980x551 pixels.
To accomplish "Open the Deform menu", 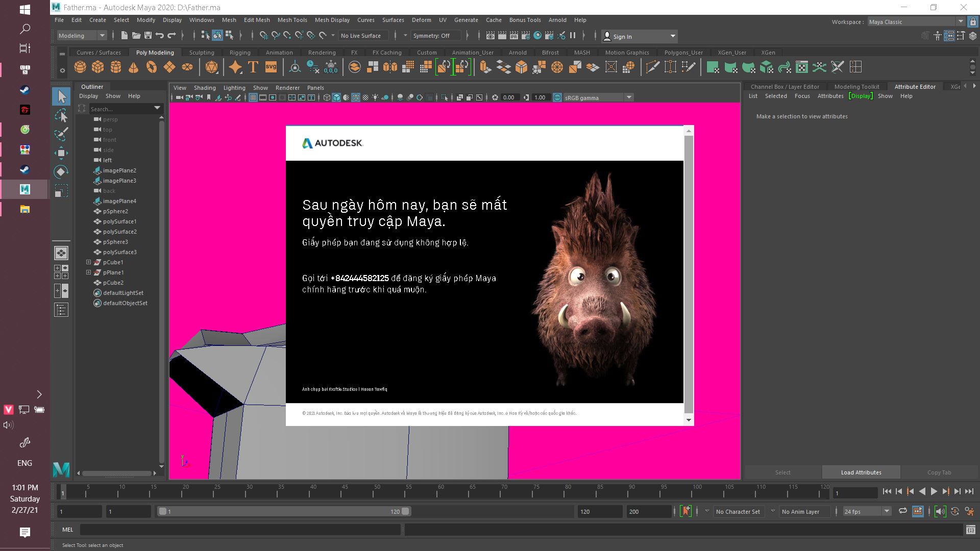I will pos(421,19).
